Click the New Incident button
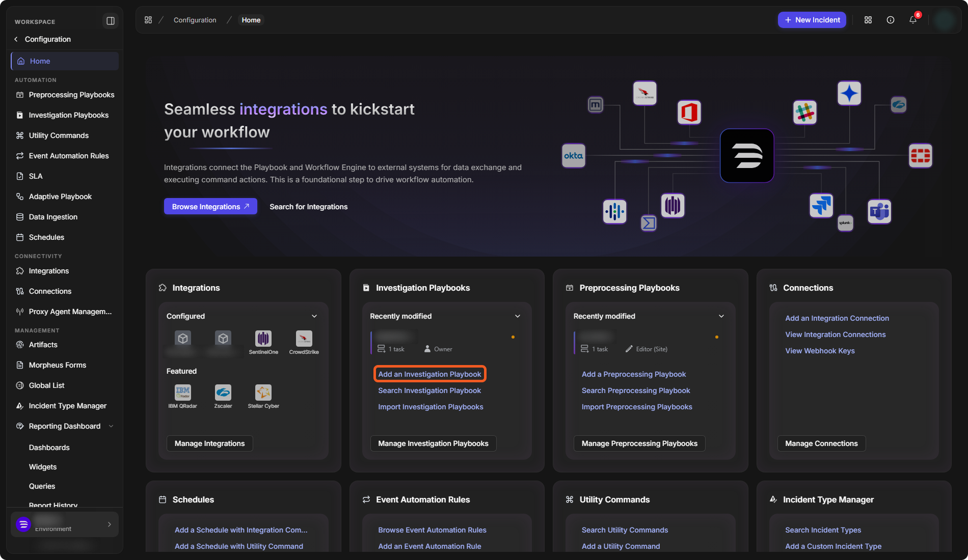The image size is (968, 560). coord(812,20)
